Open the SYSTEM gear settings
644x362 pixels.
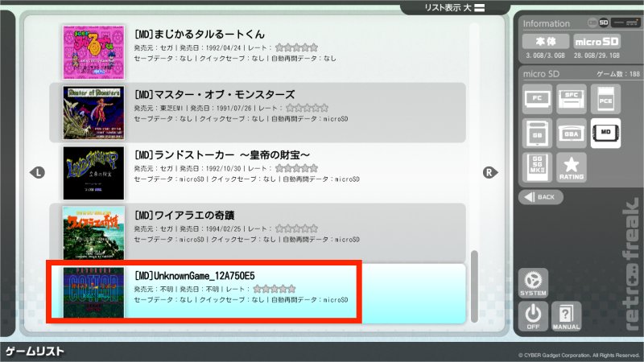533,283
